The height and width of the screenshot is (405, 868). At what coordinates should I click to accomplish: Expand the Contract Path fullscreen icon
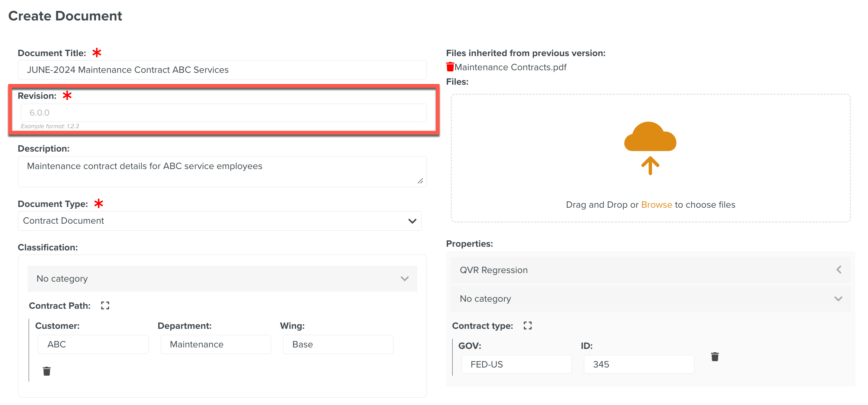pyautogui.click(x=105, y=305)
